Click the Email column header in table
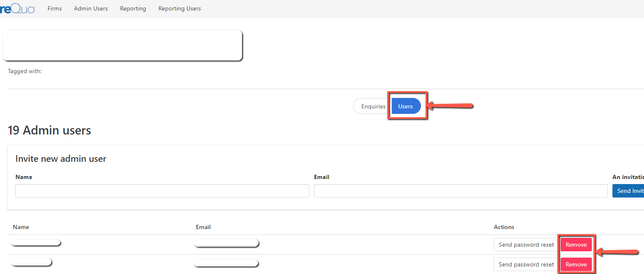644x274 pixels. click(x=203, y=227)
